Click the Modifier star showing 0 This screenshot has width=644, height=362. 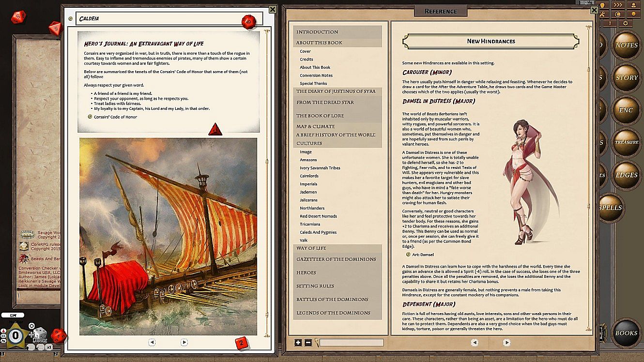(16, 335)
